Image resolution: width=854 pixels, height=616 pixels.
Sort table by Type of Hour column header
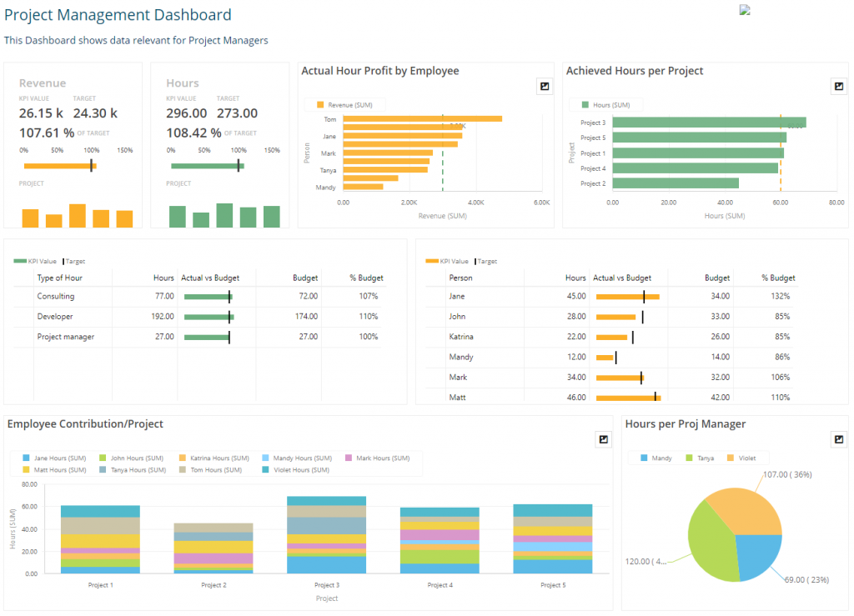point(59,278)
